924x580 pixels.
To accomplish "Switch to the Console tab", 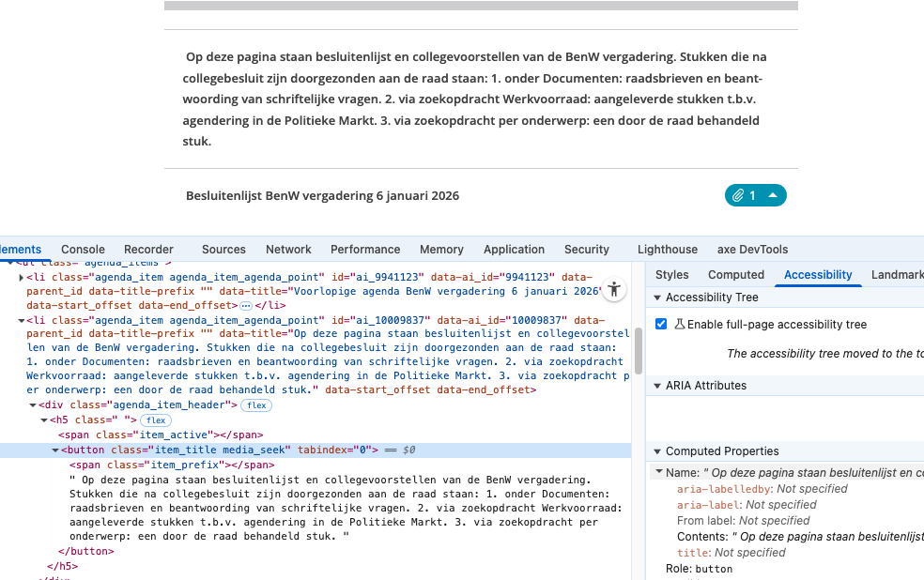I will (83, 250).
